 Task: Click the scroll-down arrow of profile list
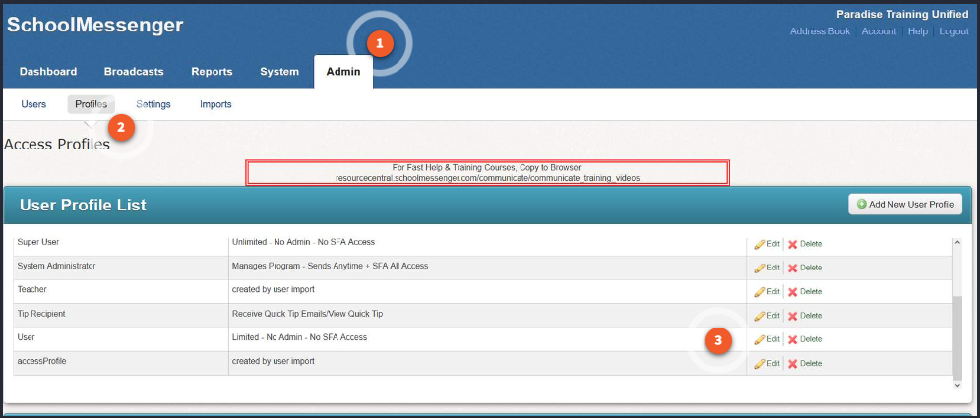957,386
